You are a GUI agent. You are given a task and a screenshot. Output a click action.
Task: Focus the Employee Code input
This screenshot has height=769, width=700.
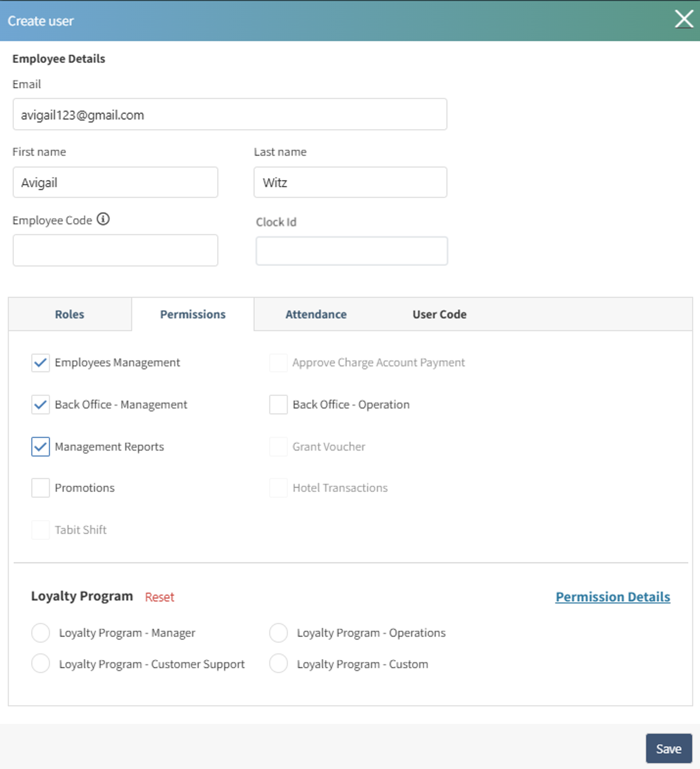coord(115,250)
